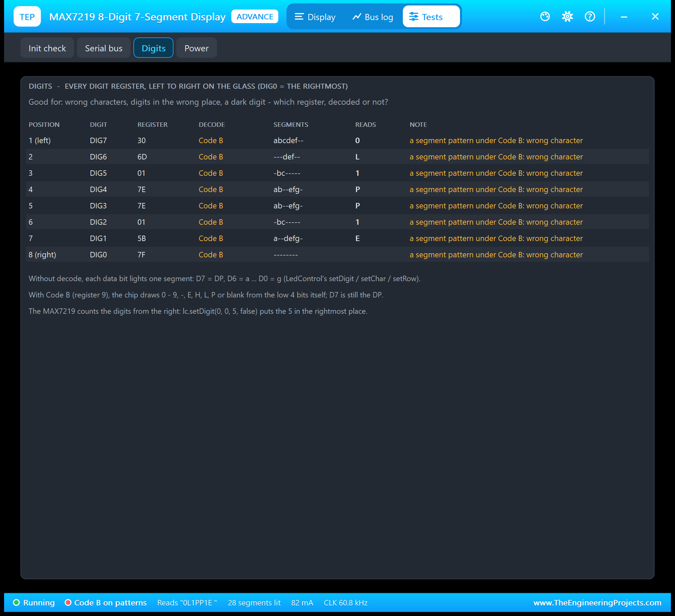Viewport: 675px width, 616px height.
Task: Visit www.TheEngineeringProjects.com link
Action: tap(597, 603)
